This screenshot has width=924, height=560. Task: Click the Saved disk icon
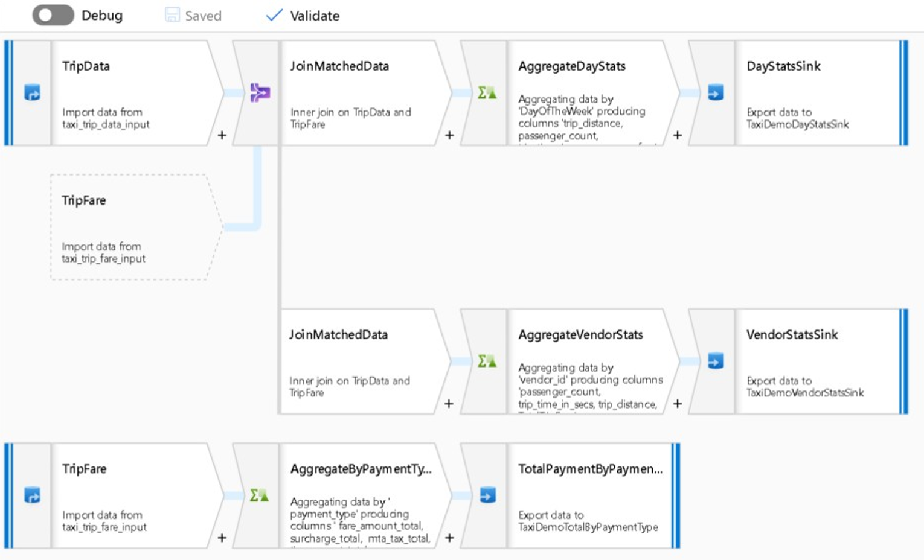(x=172, y=15)
